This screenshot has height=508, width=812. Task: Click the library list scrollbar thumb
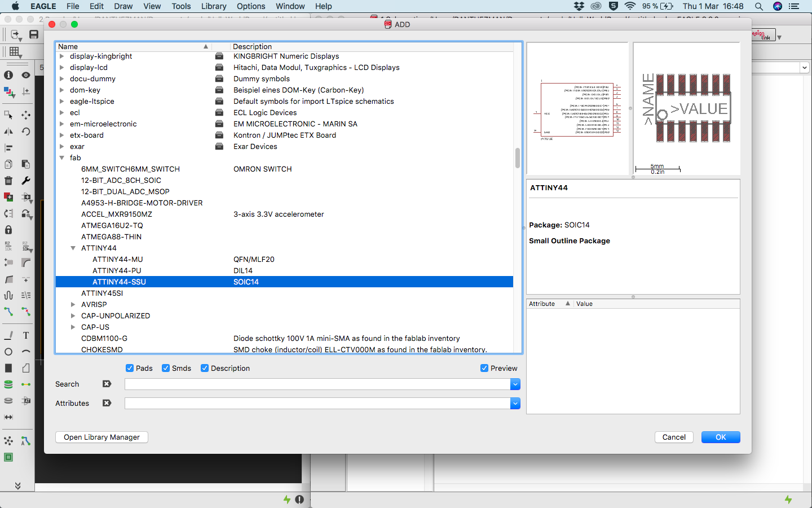click(518, 158)
